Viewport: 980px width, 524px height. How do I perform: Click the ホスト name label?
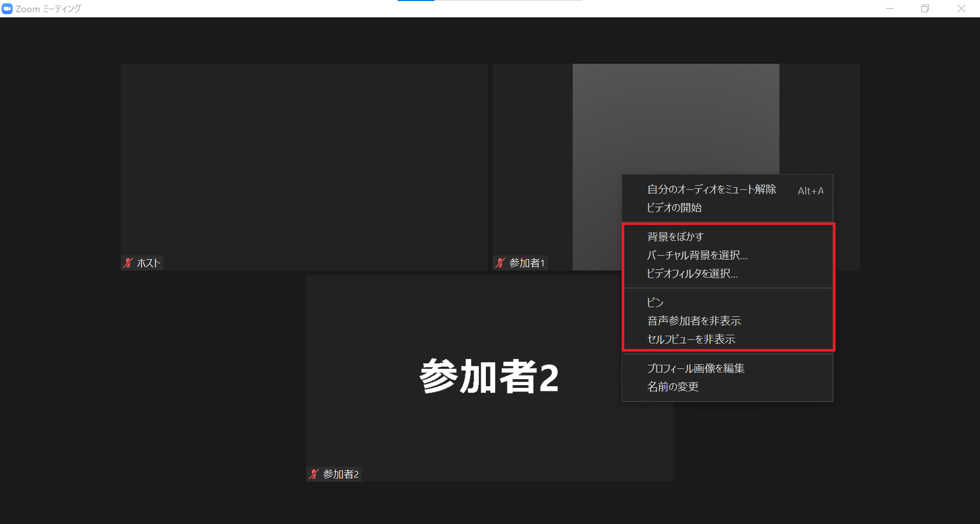pos(149,263)
